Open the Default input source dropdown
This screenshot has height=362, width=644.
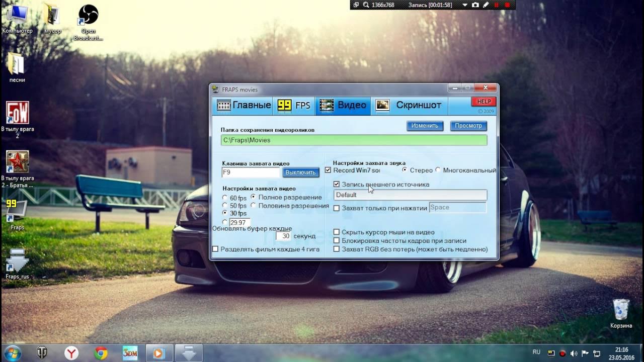tap(410, 195)
